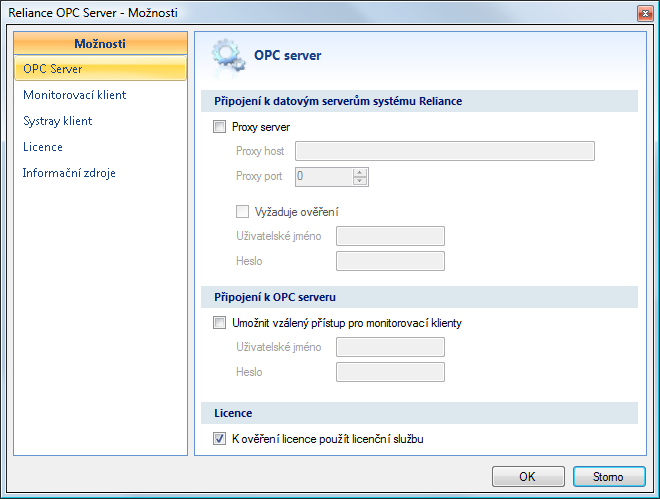This screenshot has width=660, height=499.
Task: Close the Možnosti dialog window
Action: pos(645,13)
